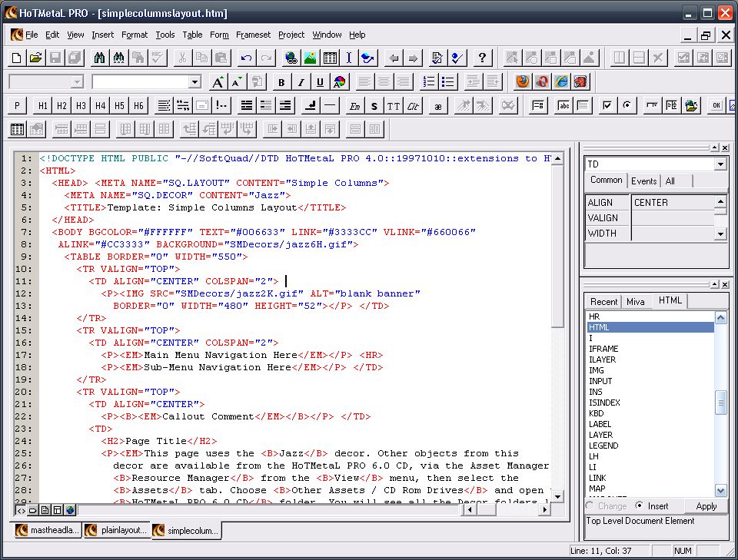Preview page in Firefox browser
Image resolution: width=738 pixels, height=560 pixels.
point(523,82)
